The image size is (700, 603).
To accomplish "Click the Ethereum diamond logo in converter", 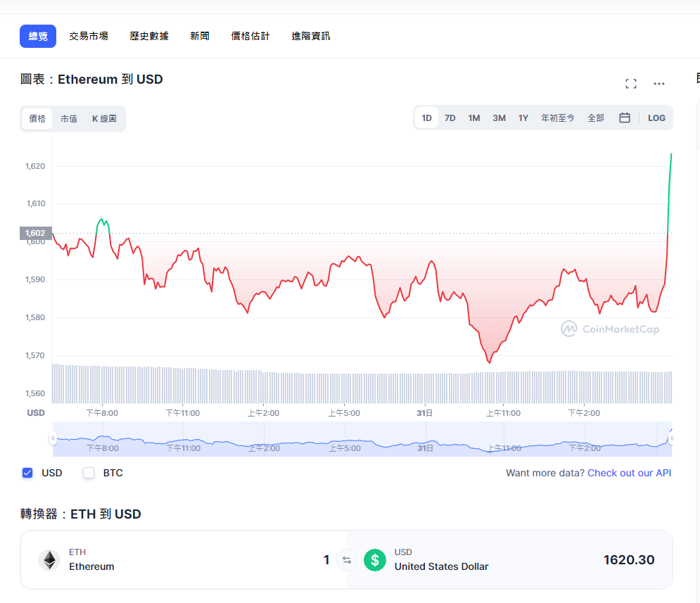I will [49, 559].
